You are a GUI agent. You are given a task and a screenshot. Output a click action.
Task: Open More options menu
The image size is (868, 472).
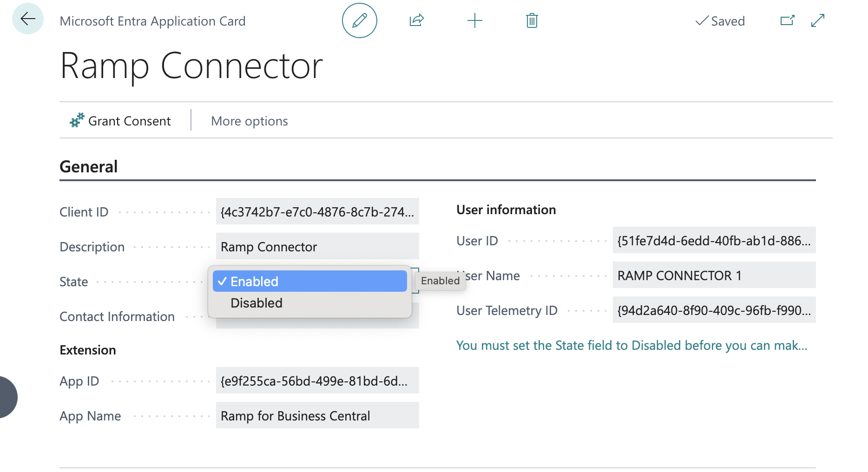[x=250, y=121]
